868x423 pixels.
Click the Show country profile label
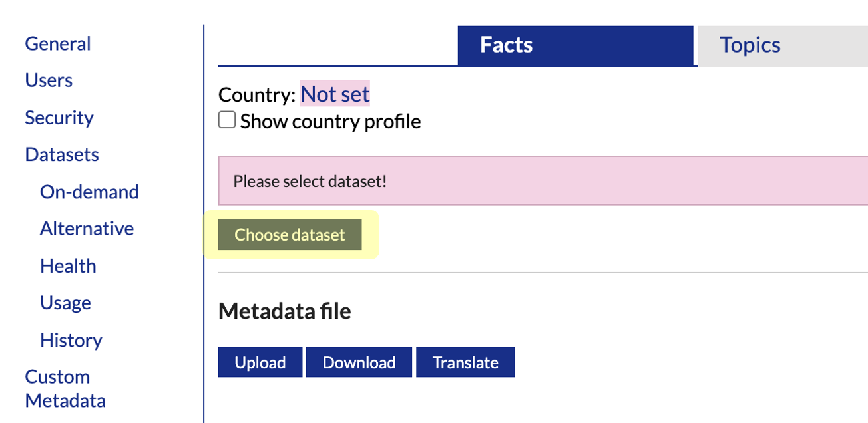coord(330,122)
